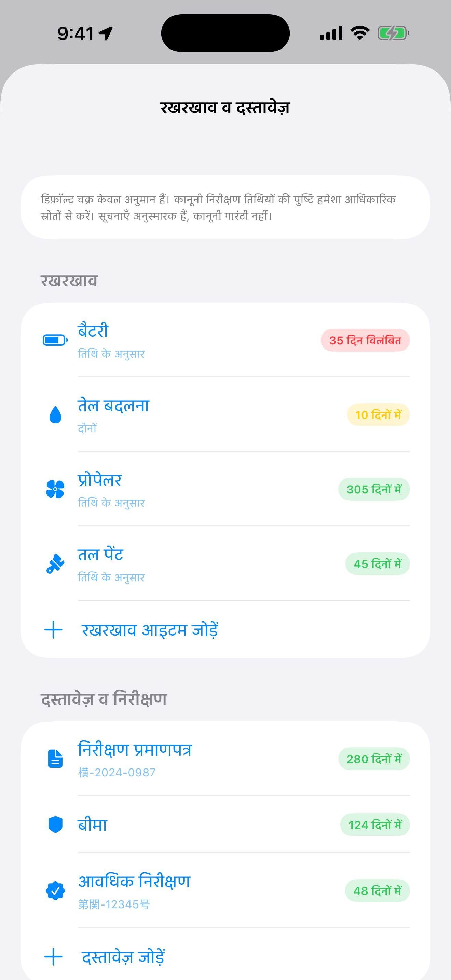The width and height of the screenshot is (451, 980).
Task: Tap the yellow 10 दिनों में badge
Action: pos(378,415)
